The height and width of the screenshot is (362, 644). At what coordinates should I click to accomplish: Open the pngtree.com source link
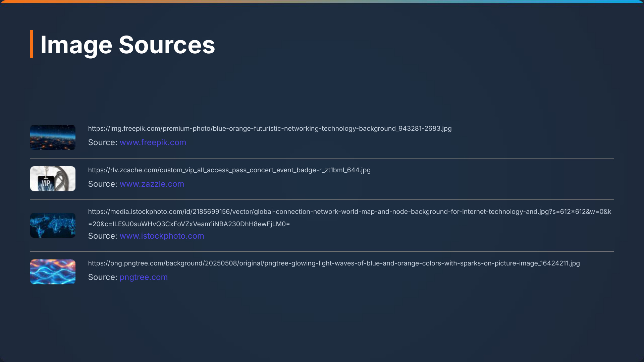(144, 277)
